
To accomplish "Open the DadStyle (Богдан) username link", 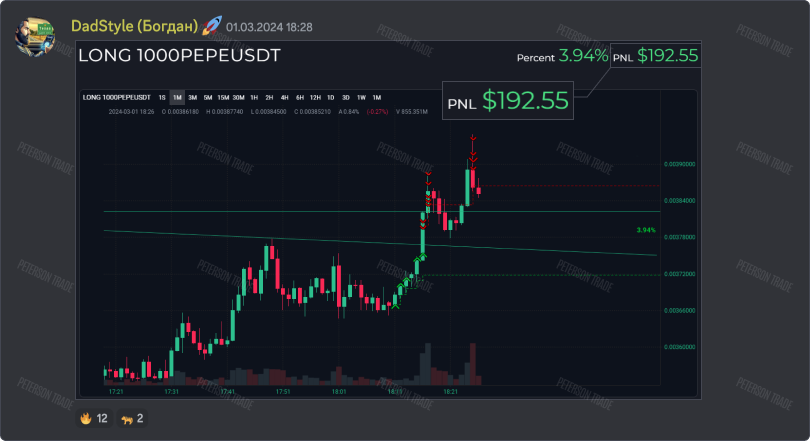I will (x=134, y=26).
